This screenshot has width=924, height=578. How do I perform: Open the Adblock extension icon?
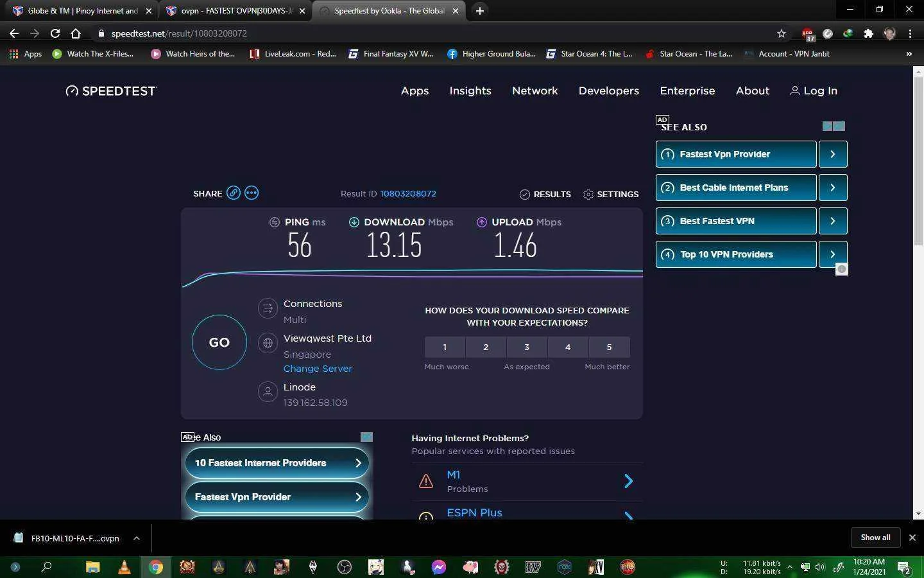[x=807, y=33]
